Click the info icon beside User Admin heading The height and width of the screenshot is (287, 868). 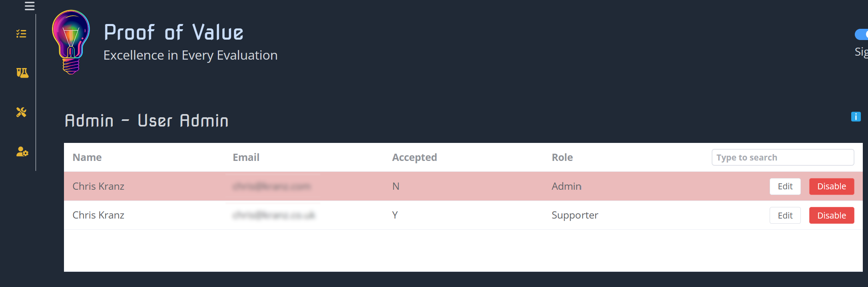click(856, 116)
